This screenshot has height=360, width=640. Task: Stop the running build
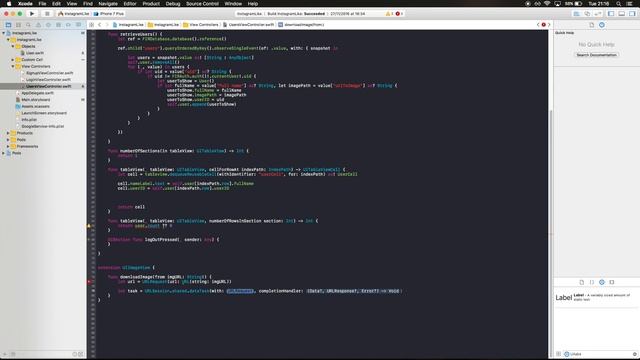coord(47,13)
